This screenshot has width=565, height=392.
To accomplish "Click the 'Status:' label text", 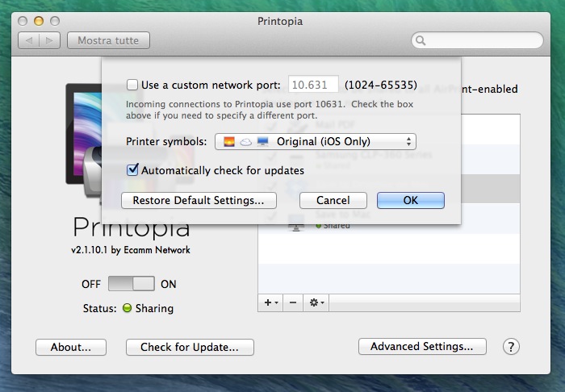I will coord(100,308).
